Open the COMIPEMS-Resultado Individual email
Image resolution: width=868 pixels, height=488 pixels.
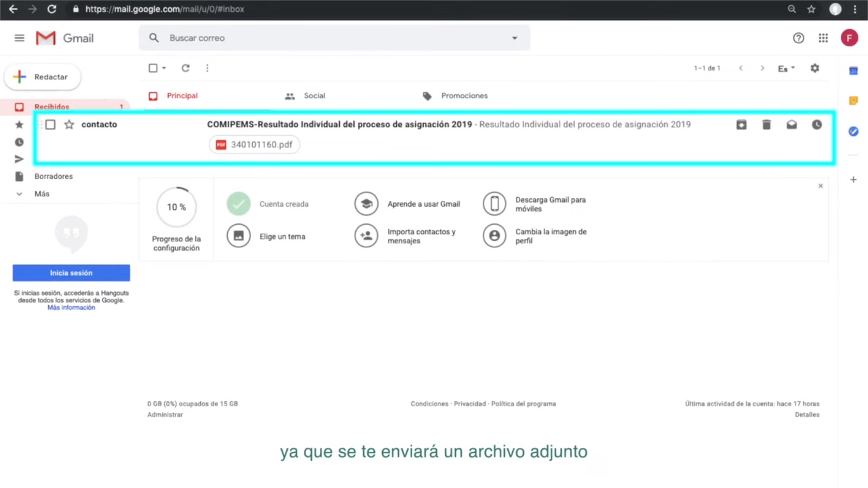coord(340,125)
